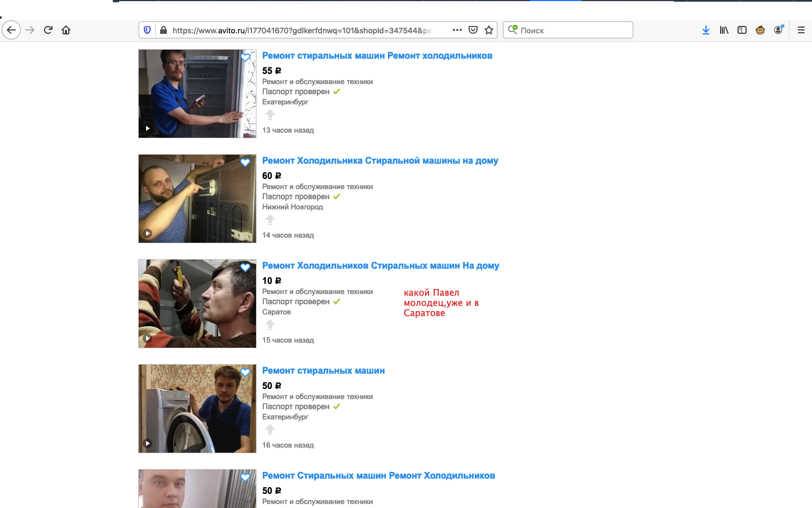Screen dimensions: 812x508
Task: Open the monkey extension icon
Action: (x=760, y=30)
